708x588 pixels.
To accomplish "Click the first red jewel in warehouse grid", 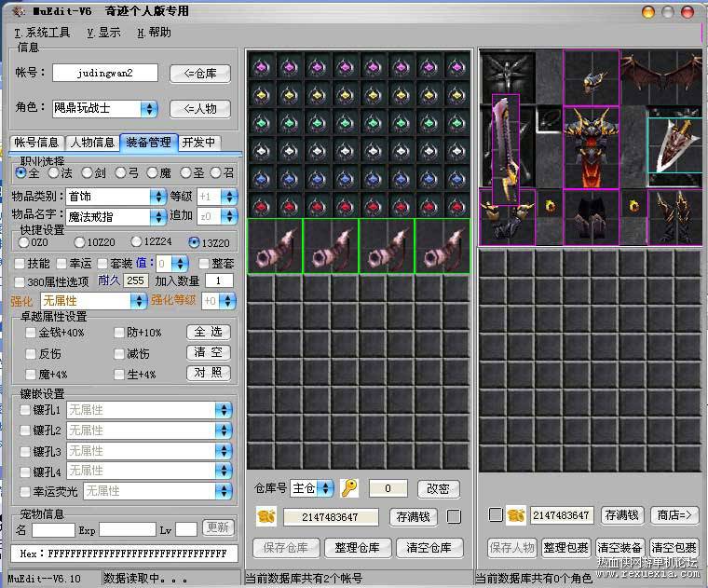I will point(262,206).
